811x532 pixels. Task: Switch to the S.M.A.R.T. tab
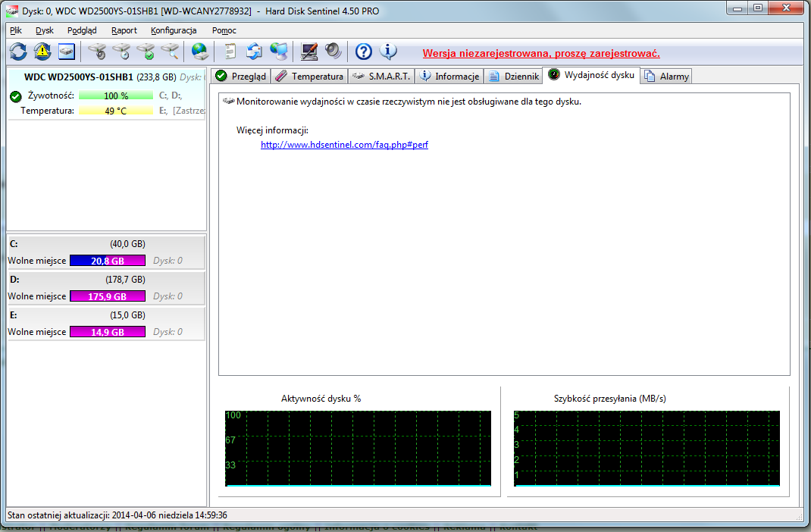pyautogui.click(x=381, y=76)
